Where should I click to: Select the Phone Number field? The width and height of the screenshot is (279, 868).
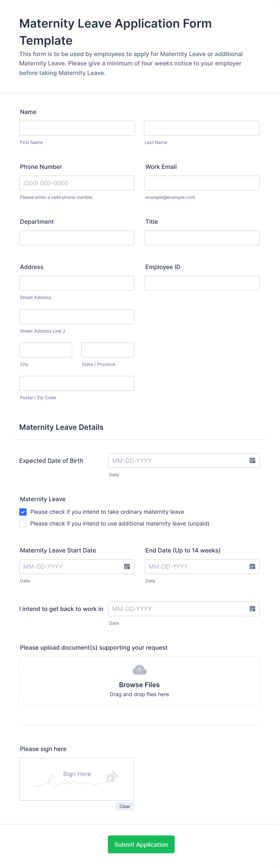pyautogui.click(x=76, y=183)
